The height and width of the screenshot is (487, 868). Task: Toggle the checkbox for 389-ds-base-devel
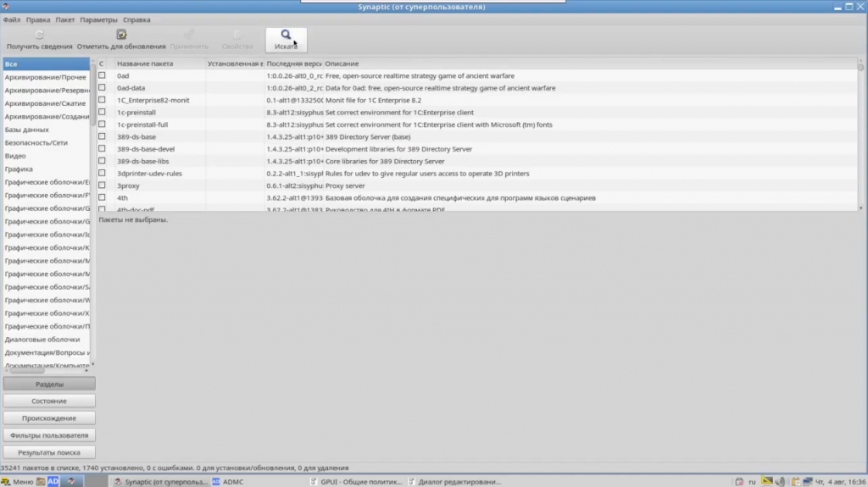tap(102, 148)
